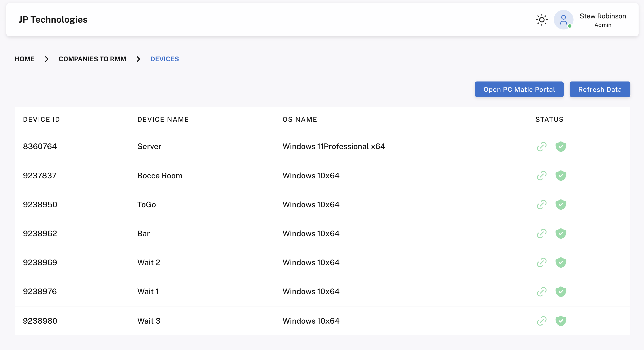Image resolution: width=644 pixels, height=350 pixels.
Task: Click the device name ToGo
Action: click(146, 205)
